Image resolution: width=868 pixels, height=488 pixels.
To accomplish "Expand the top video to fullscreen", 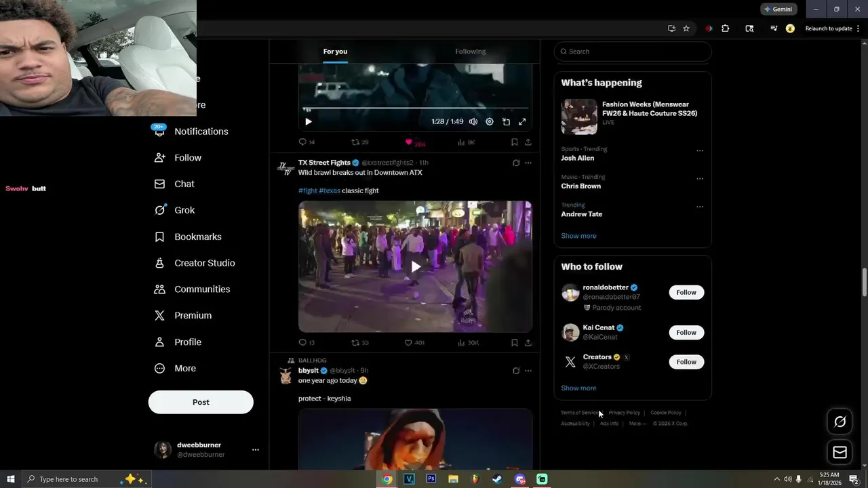I will point(522,122).
